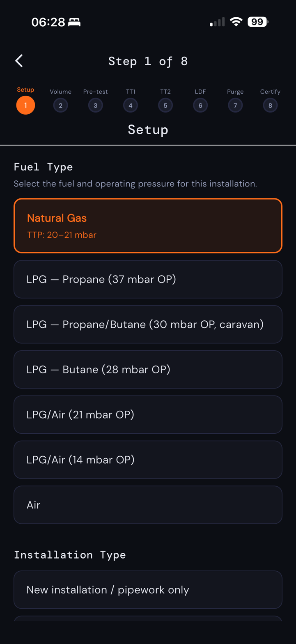Screen dimensions: 296x644
Task: Select Air as fuel type
Action: (x=148, y=505)
